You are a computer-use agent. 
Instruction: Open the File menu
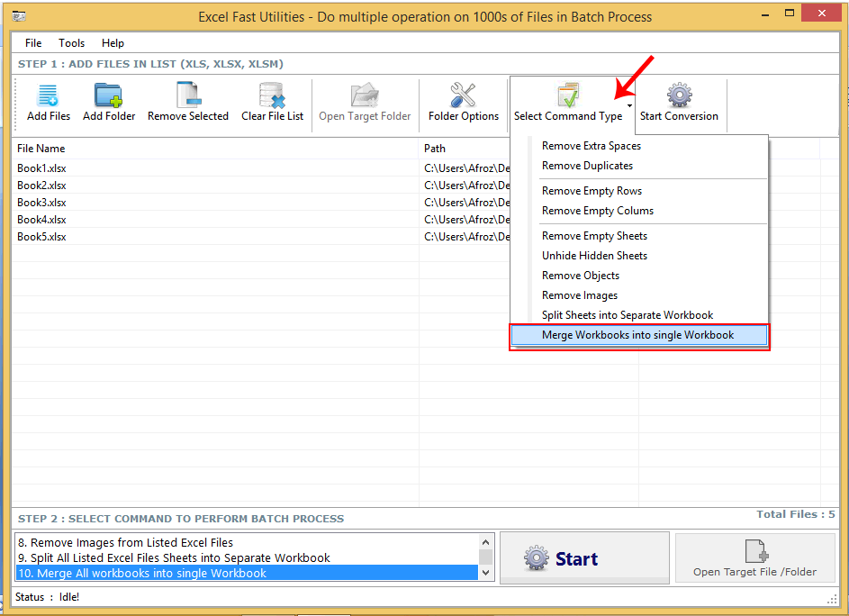[x=32, y=42]
